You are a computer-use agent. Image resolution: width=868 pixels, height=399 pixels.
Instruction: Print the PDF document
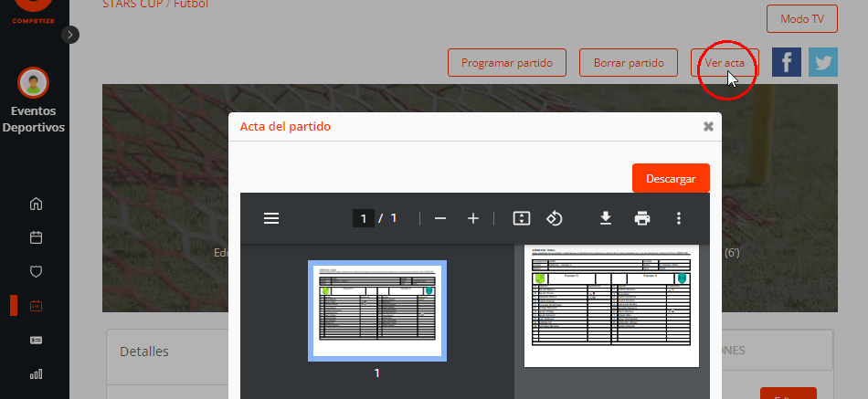pos(642,218)
